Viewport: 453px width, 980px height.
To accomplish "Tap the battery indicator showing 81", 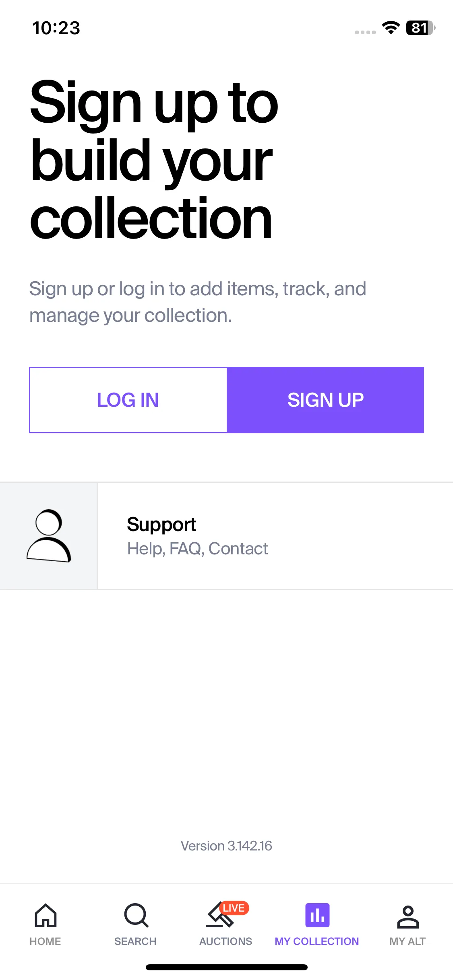I will (421, 28).
